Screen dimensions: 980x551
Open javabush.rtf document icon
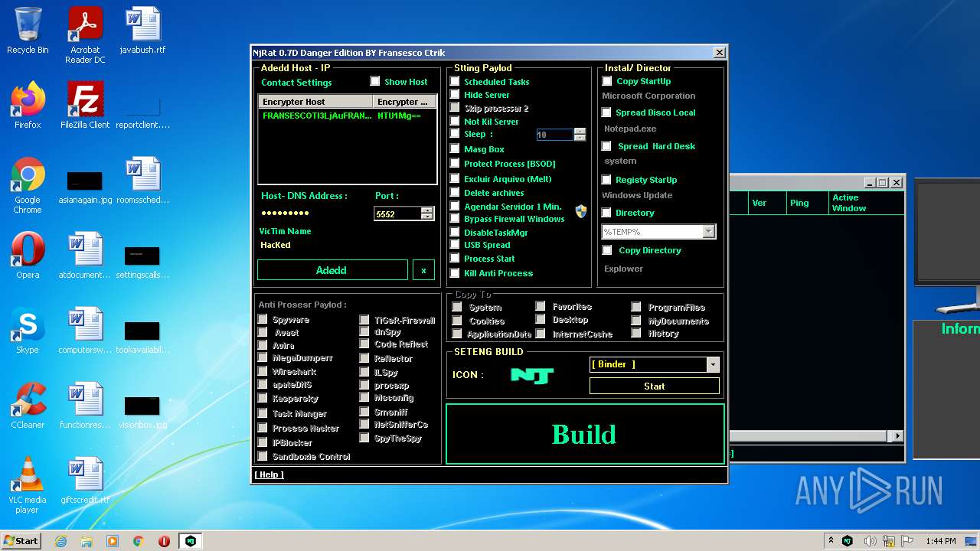(x=142, y=31)
